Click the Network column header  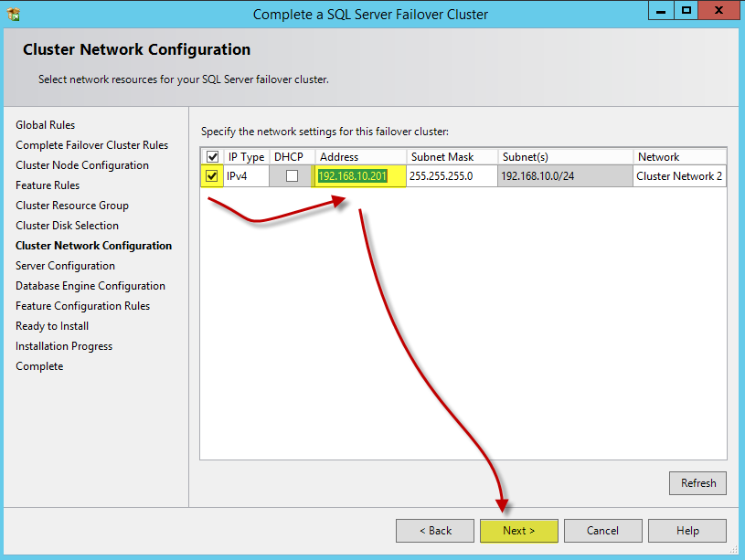tap(679, 157)
